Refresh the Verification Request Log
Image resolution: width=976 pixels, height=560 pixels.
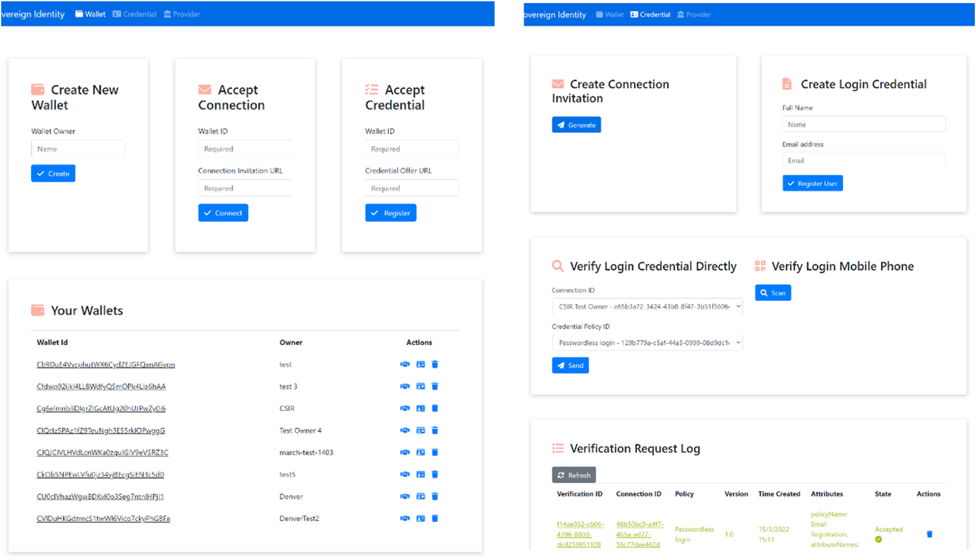pos(573,475)
